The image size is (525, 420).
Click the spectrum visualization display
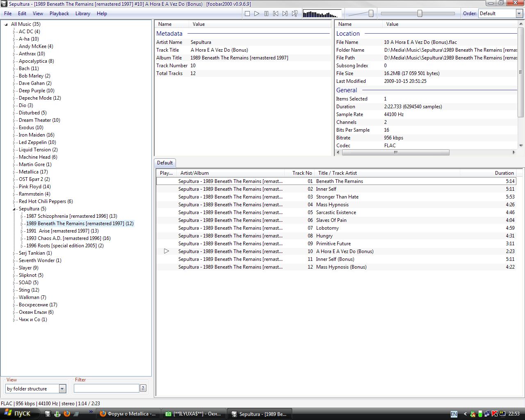click(x=321, y=14)
